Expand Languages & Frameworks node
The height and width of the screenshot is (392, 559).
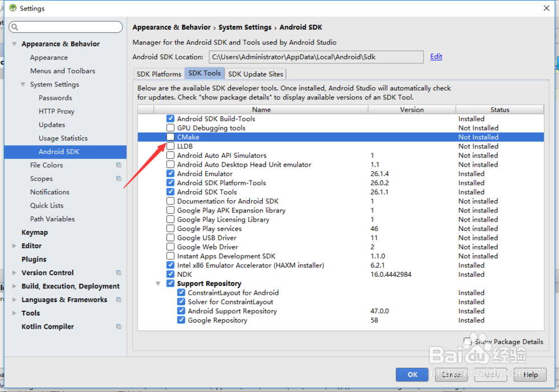[x=15, y=300]
